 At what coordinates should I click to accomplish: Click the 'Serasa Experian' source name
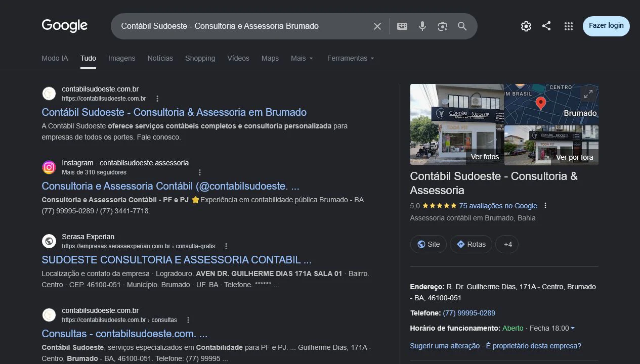pyautogui.click(x=88, y=237)
